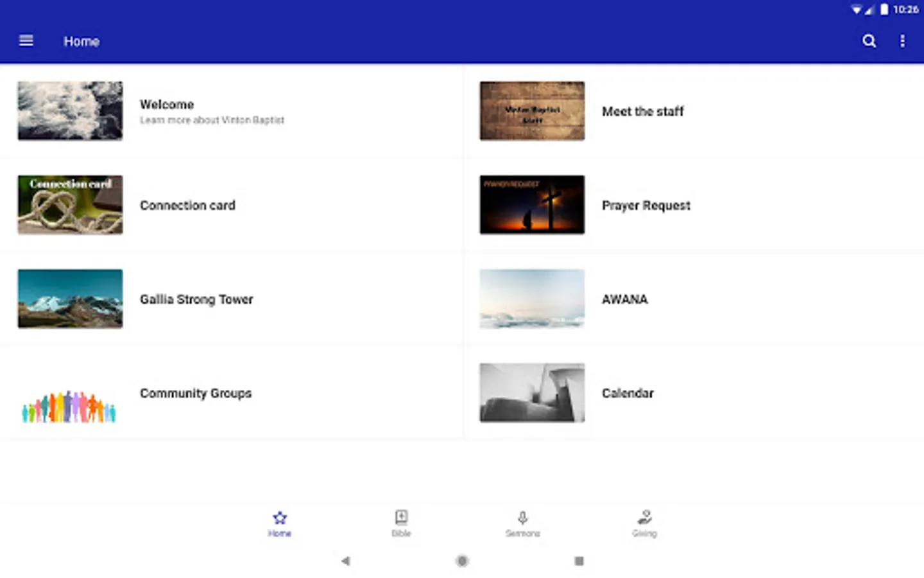Tap the Meet the staff thumbnail image
This screenshot has width=924, height=578.
(x=531, y=110)
